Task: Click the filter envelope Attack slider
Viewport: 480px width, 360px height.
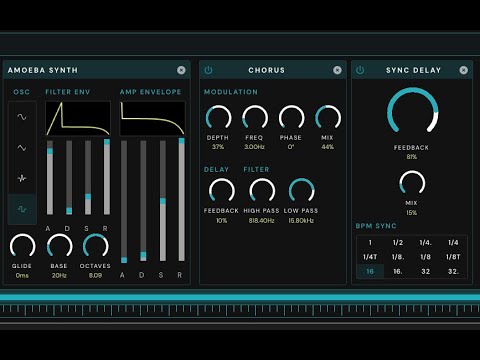Action: 50,177
